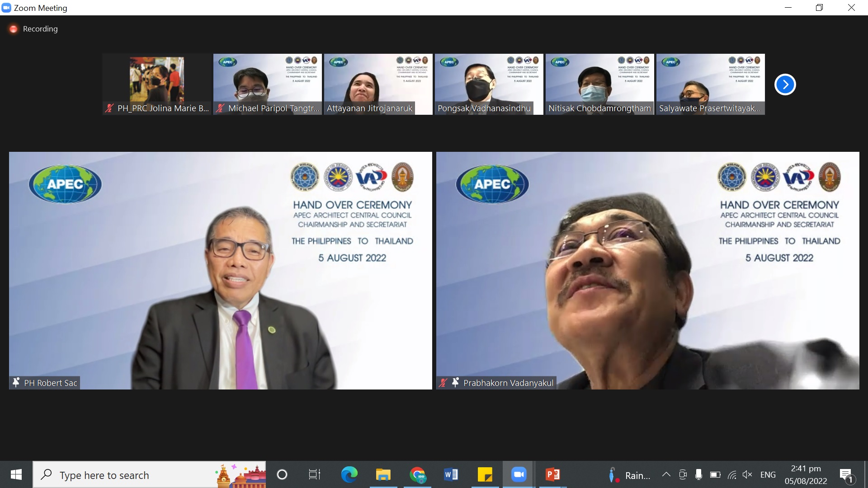Expand hidden system tray icons chevron
The width and height of the screenshot is (868, 488).
[x=666, y=474]
